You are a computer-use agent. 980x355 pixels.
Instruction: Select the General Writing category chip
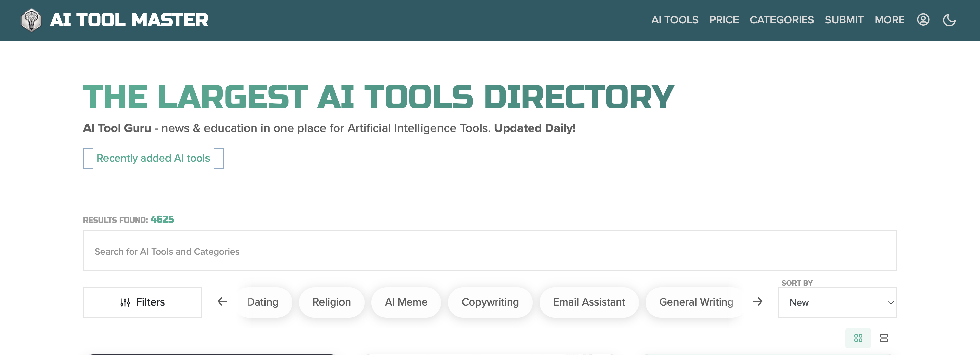click(695, 302)
